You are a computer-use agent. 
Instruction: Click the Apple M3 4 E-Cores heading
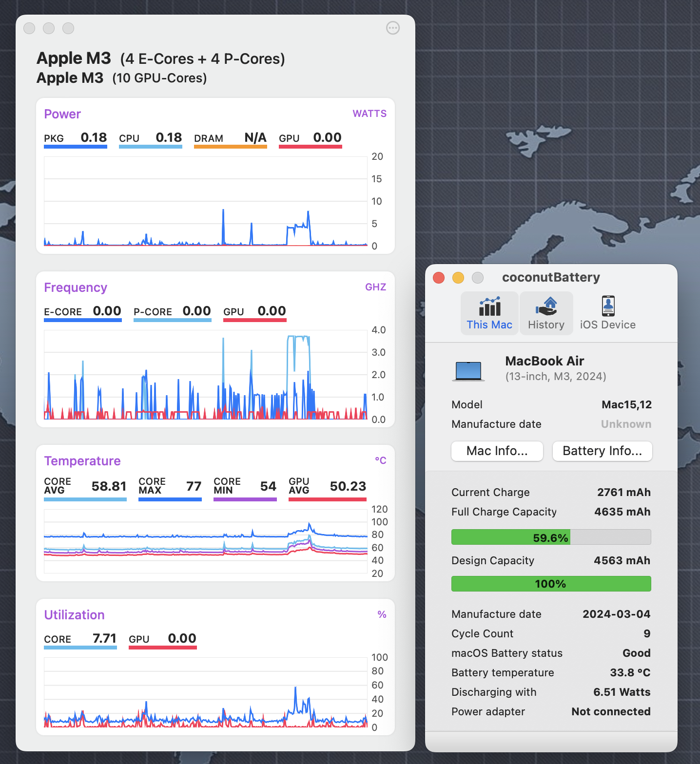coord(161,58)
